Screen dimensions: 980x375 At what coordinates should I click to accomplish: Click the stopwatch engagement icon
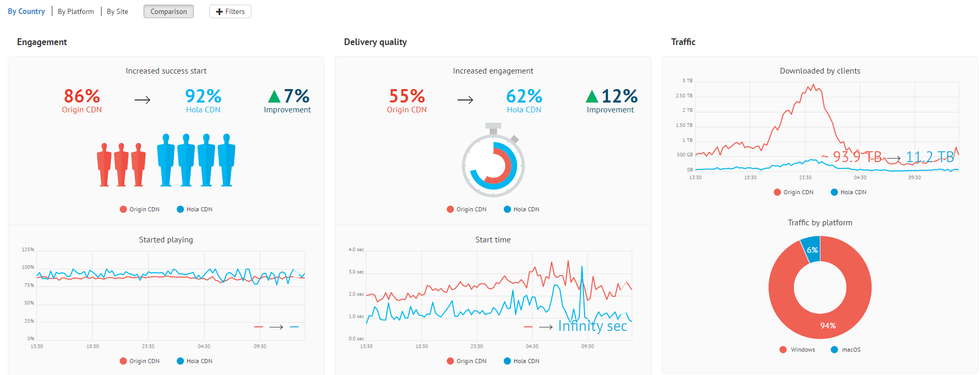(493, 161)
